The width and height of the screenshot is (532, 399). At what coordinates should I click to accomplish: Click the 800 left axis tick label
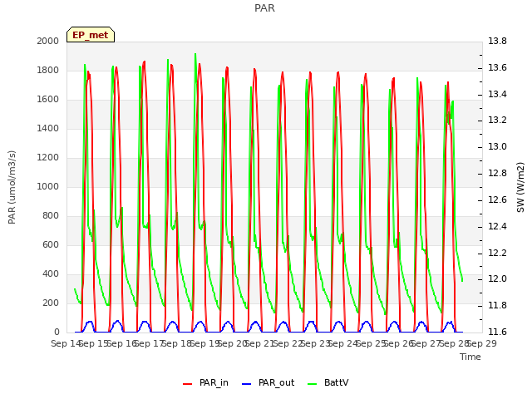tap(51, 216)
